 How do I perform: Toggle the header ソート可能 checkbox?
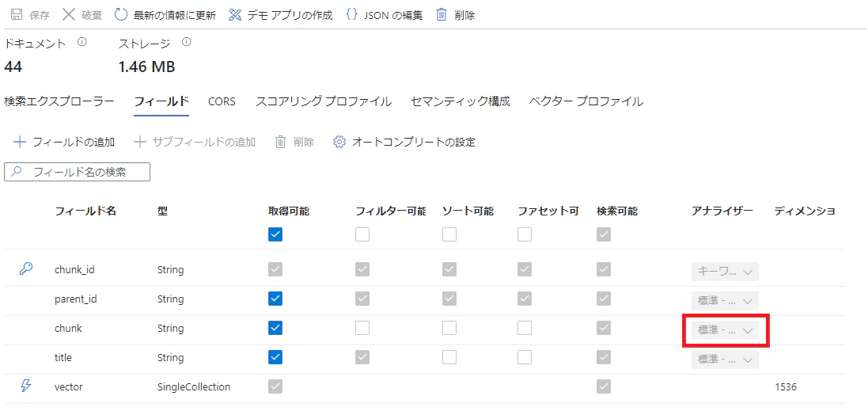point(449,235)
